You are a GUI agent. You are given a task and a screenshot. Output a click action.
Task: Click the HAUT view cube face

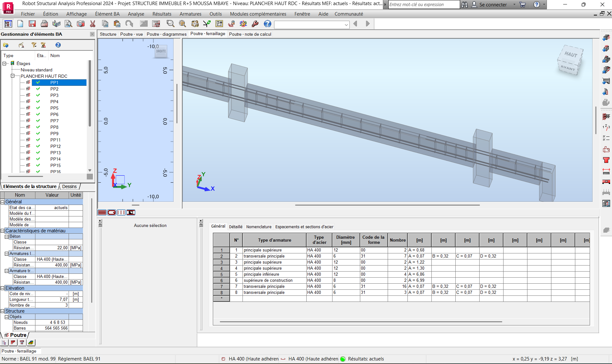[571, 55]
